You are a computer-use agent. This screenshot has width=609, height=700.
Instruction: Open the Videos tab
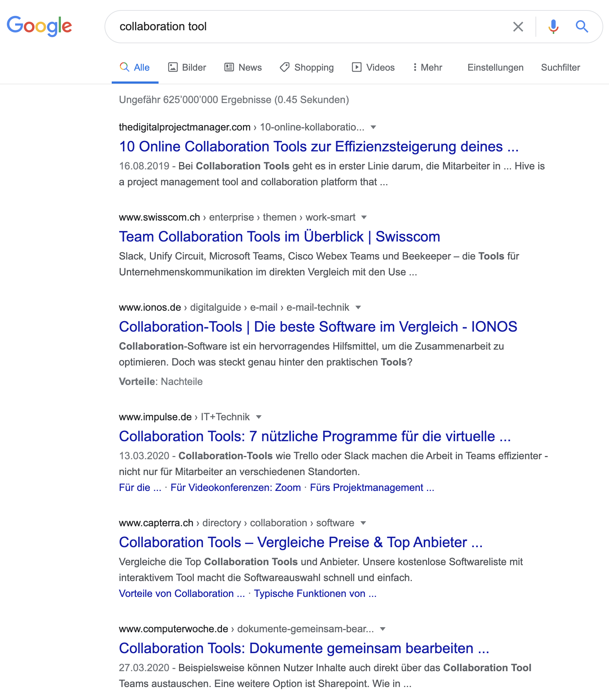pyautogui.click(x=373, y=67)
